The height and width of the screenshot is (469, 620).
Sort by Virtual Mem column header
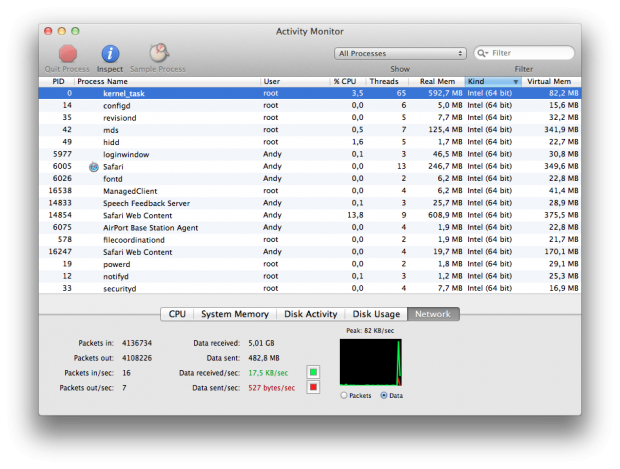(551, 81)
